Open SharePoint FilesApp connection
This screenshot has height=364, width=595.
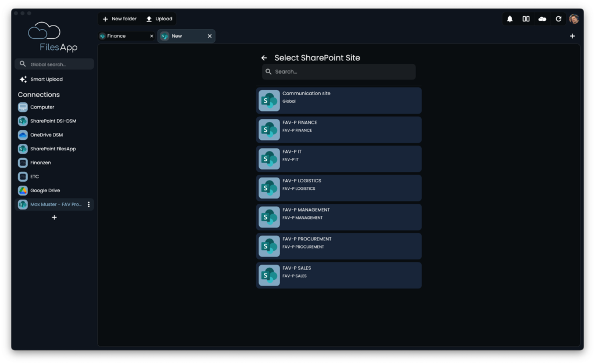pyautogui.click(x=54, y=149)
